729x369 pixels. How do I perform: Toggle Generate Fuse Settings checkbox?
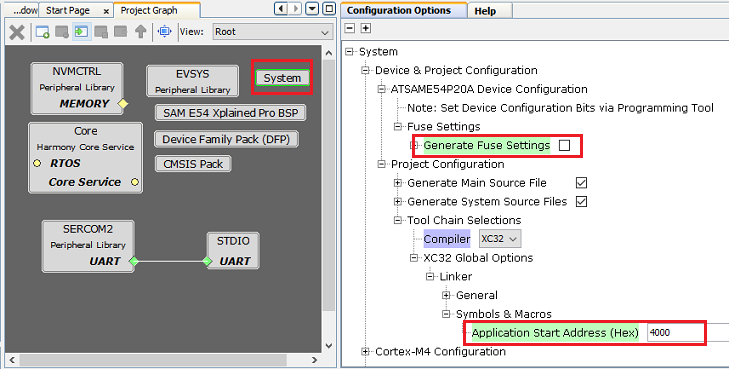point(564,145)
